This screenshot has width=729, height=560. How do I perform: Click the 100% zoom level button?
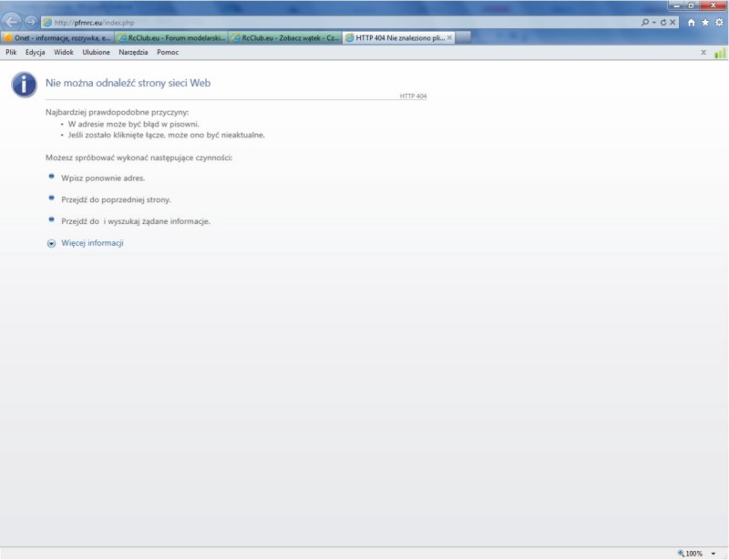690,554
